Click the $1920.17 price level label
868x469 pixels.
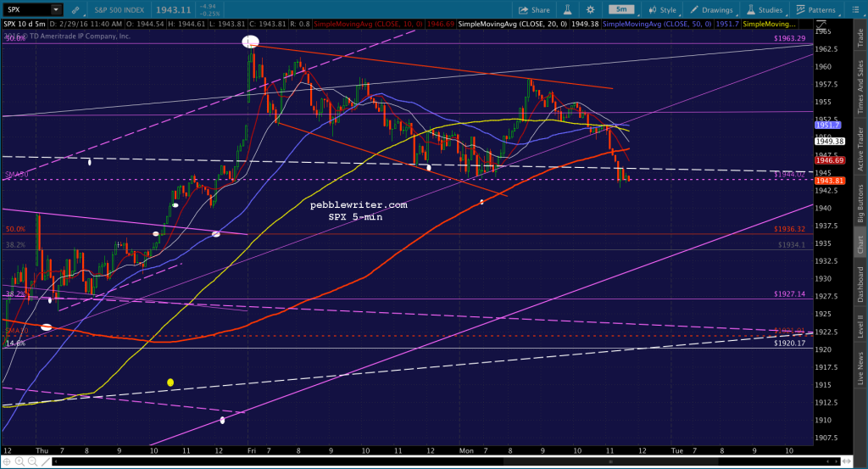[x=789, y=343]
